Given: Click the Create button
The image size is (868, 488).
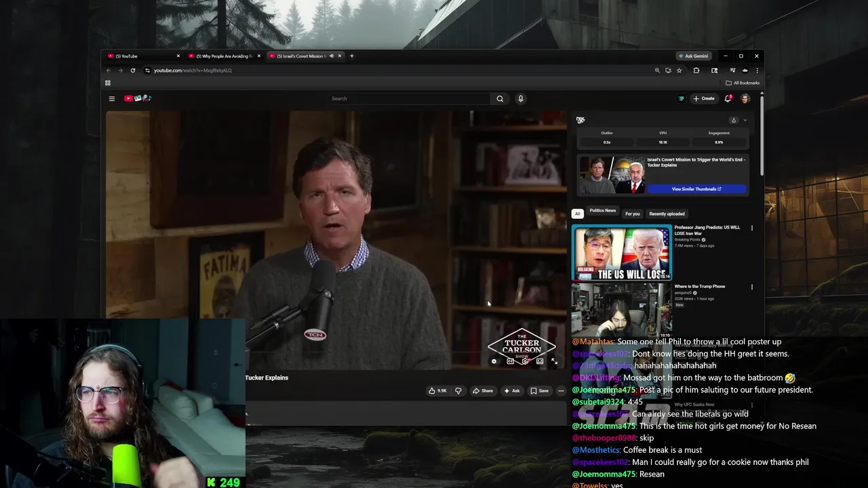Looking at the screenshot, I should 703,98.
